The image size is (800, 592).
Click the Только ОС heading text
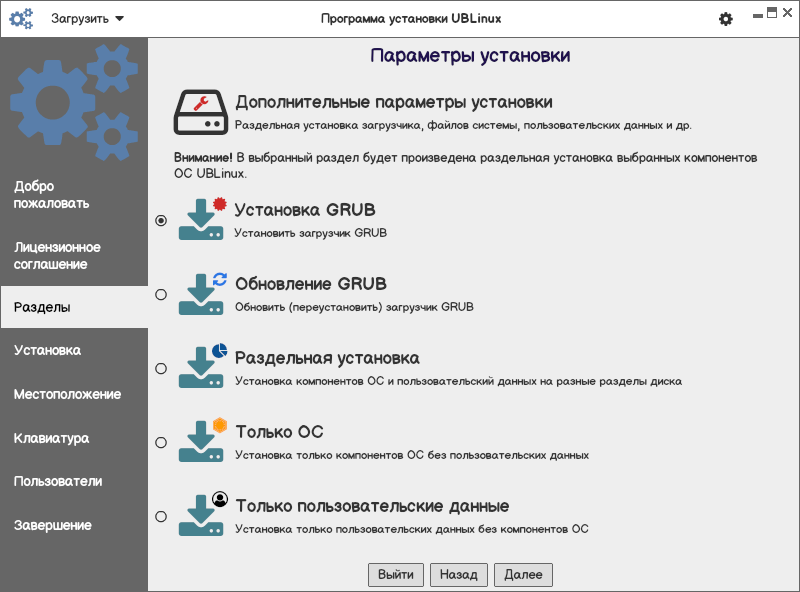pyautogui.click(x=279, y=432)
